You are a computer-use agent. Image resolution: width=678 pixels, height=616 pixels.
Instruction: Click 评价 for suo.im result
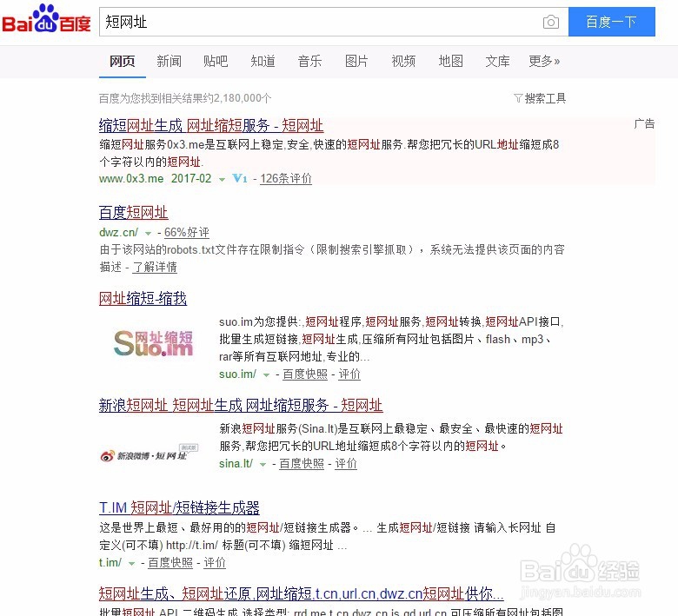point(349,374)
